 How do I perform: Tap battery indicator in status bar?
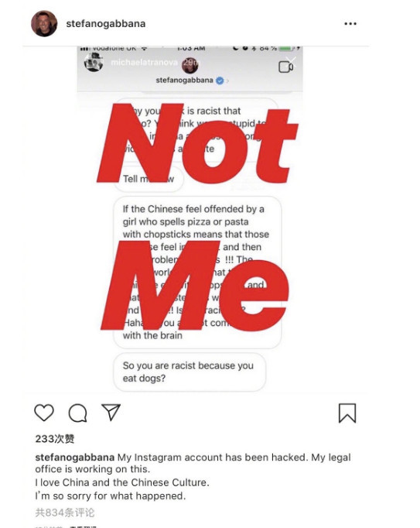click(287, 49)
